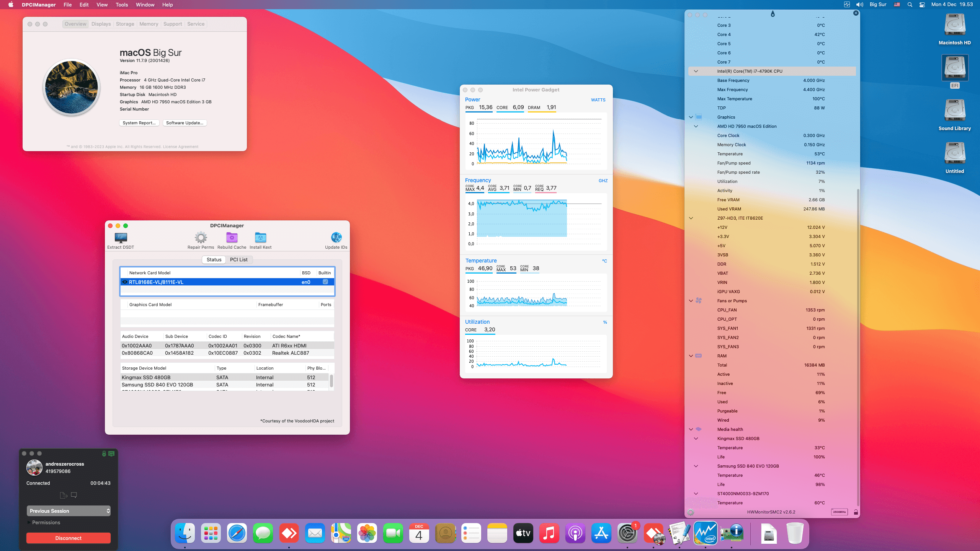Viewport: 980px width, 551px height.
Task: Open the Window menu in the menu bar
Action: 145,5
